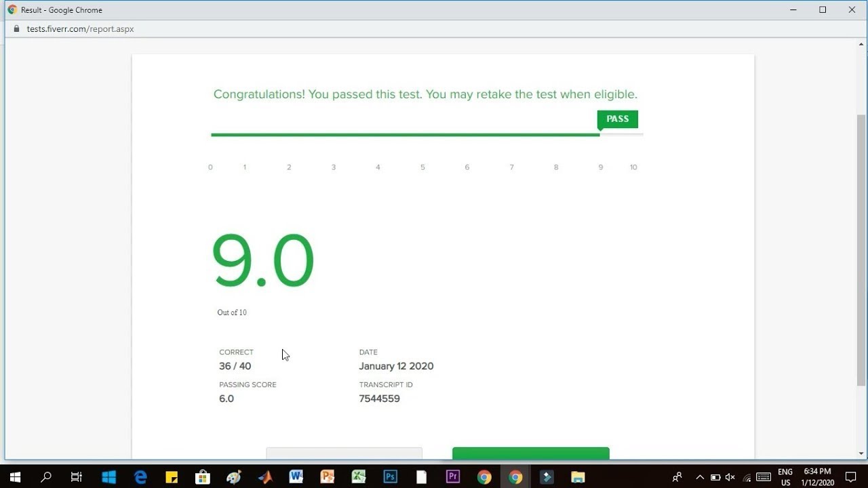Open blank document icon in taskbar
Viewport: 868px width, 488px height.
point(421,476)
